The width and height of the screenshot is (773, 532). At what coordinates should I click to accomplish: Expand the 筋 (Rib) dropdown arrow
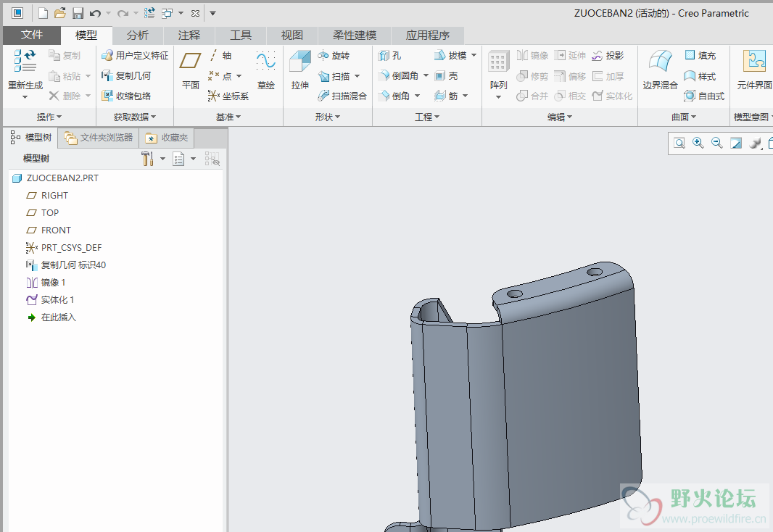coord(465,96)
